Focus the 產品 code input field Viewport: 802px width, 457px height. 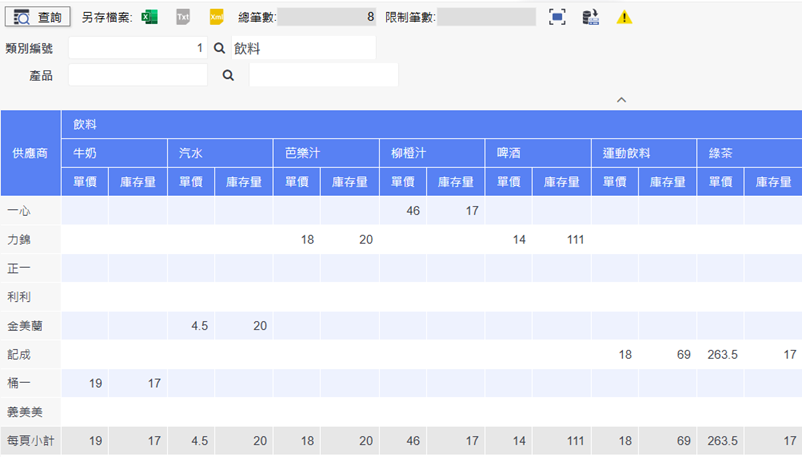pyautogui.click(x=137, y=75)
